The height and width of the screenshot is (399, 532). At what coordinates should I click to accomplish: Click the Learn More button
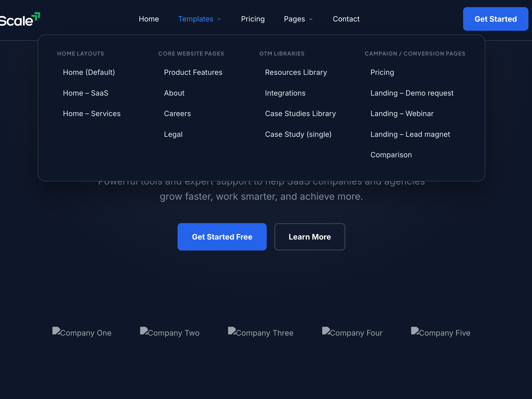pyautogui.click(x=310, y=237)
